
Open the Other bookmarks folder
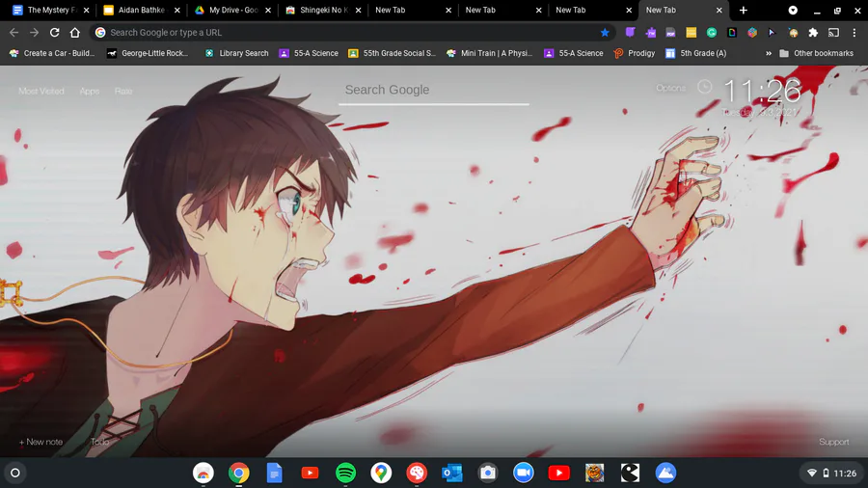(816, 53)
